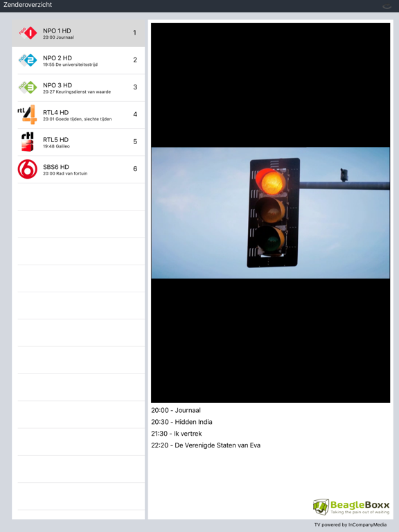Viewport: 399px width, 532px height.
Task: Click the refresh spinner icon in the title bar
Action: 387,6
